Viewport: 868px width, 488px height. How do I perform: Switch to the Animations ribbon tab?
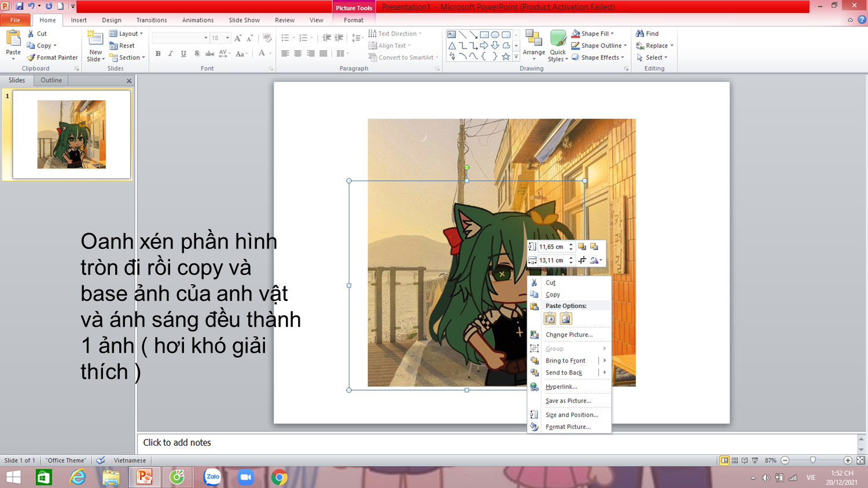[x=198, y=20]
